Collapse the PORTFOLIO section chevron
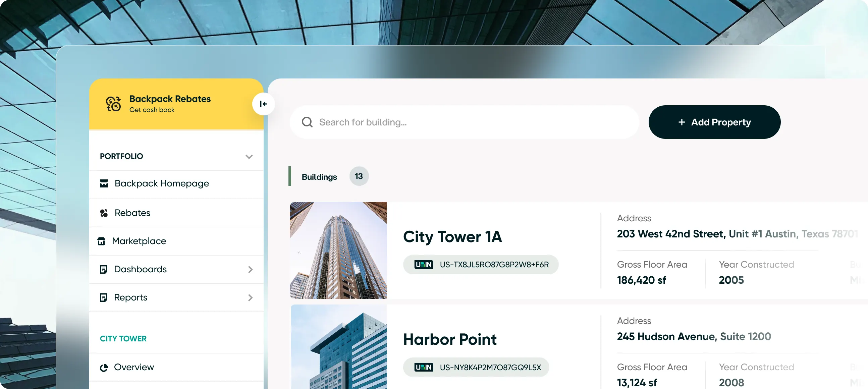This screenshot has width=868, height=389. pos(249,157)
